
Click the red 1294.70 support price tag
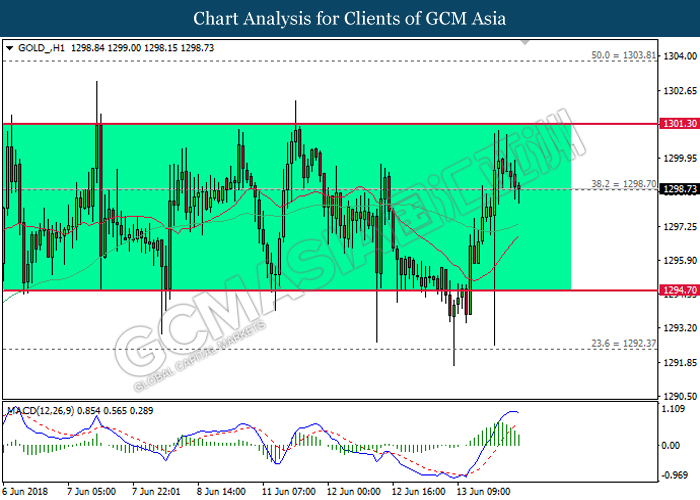pos(671,291)
